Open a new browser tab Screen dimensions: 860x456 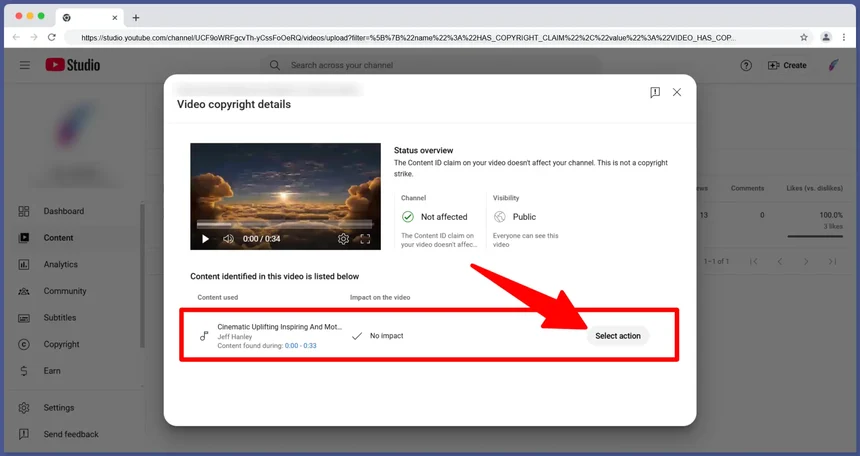135,18
